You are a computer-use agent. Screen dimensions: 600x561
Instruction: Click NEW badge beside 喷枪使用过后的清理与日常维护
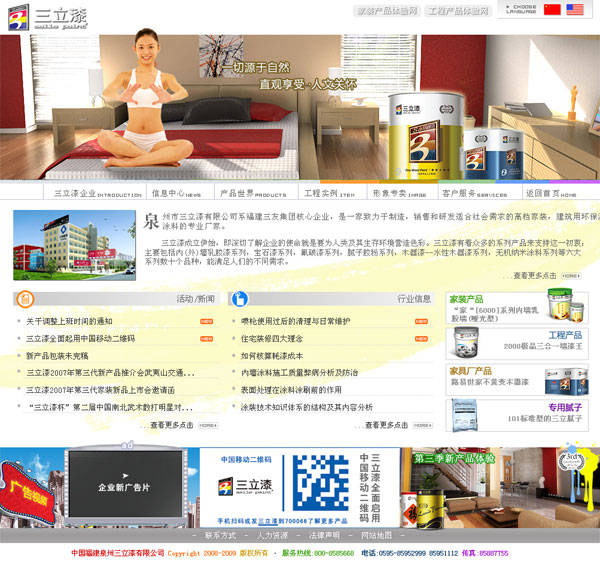coord(421,321)
